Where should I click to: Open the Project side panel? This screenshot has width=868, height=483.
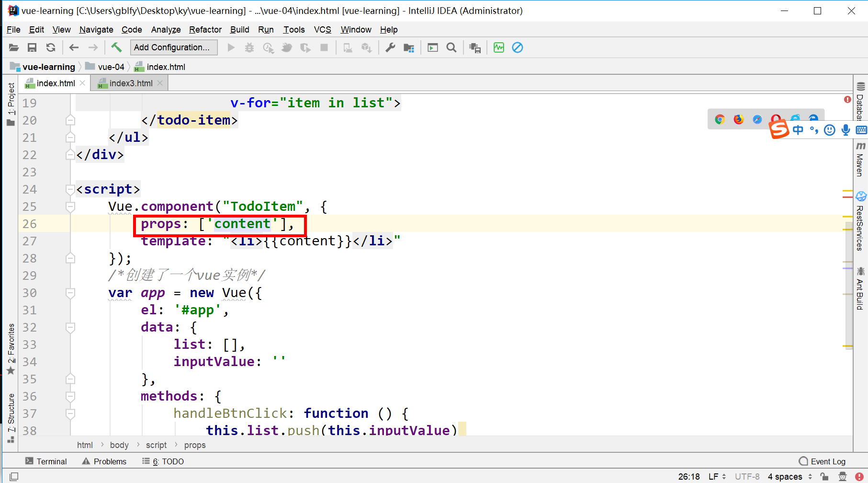pyautogui.click(x=11, y=104)
